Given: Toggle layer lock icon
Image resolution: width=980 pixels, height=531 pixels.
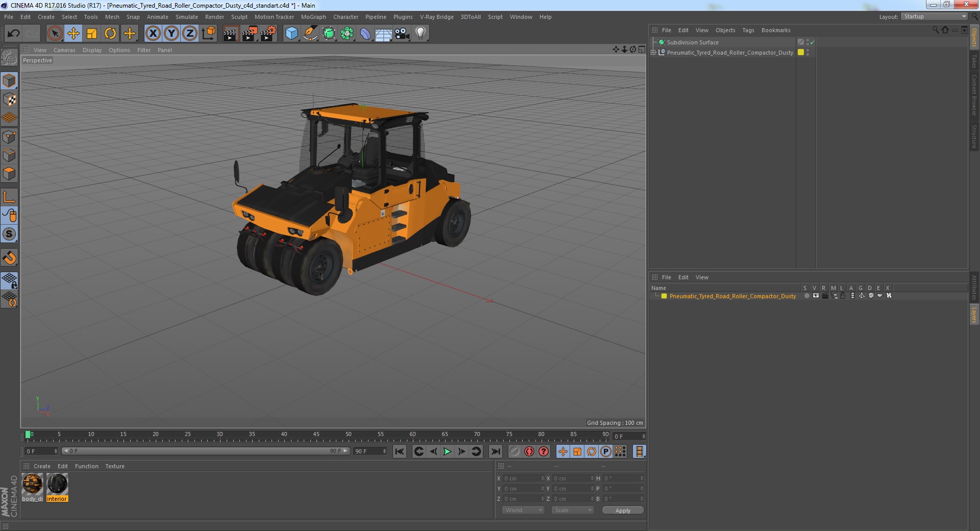Looking at the screenshot, I should click(x=843, y=296).
